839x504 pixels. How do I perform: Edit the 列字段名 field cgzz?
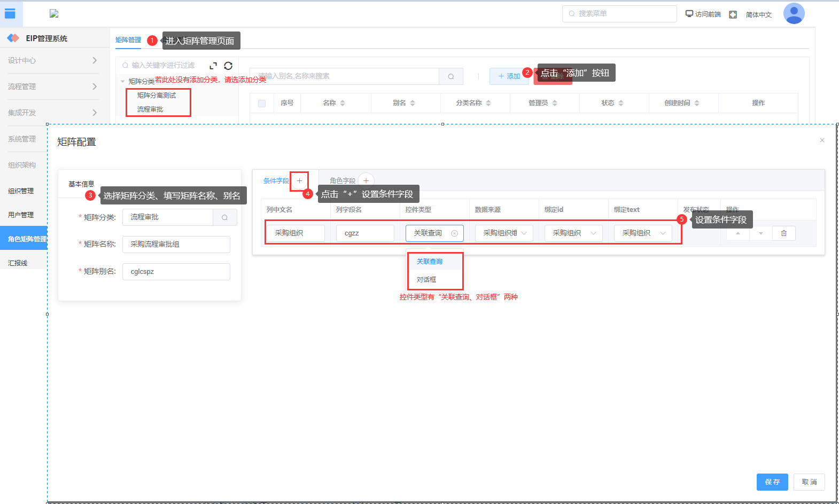(x=365, y=233)
